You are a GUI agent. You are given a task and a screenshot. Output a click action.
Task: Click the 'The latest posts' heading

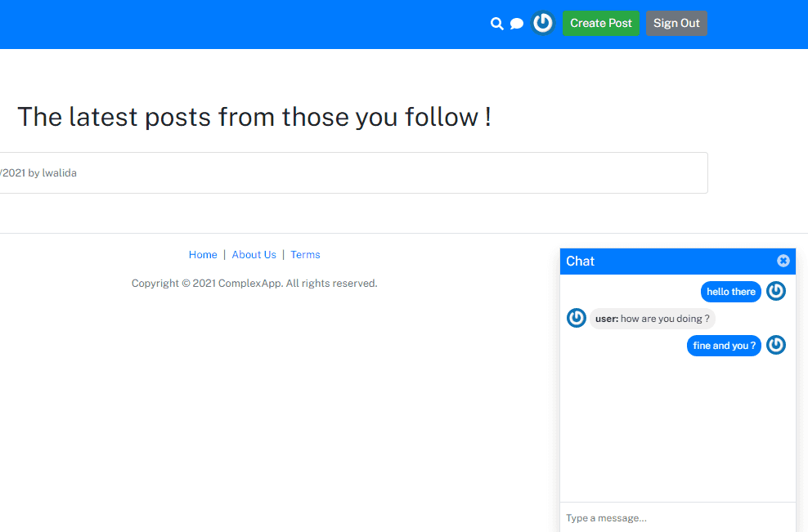(x=254, y=117)
